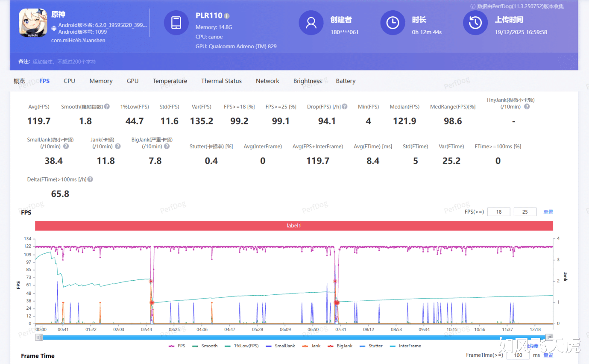This screenshot has width=589, height=364.
Task: Click 重置 link beside the FPS threshold fields
Action: point(548,212)
